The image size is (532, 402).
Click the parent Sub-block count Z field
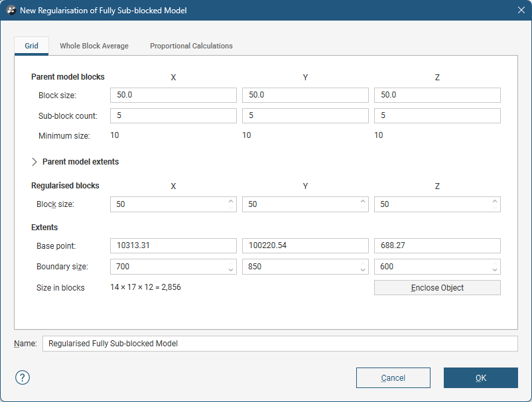[x=436, y=115]
